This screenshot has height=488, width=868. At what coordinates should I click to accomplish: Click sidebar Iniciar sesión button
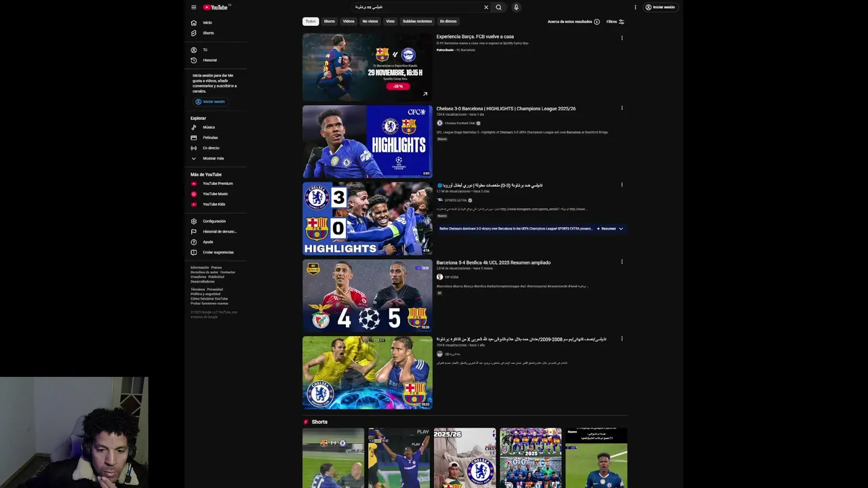(x=210, y=102)
